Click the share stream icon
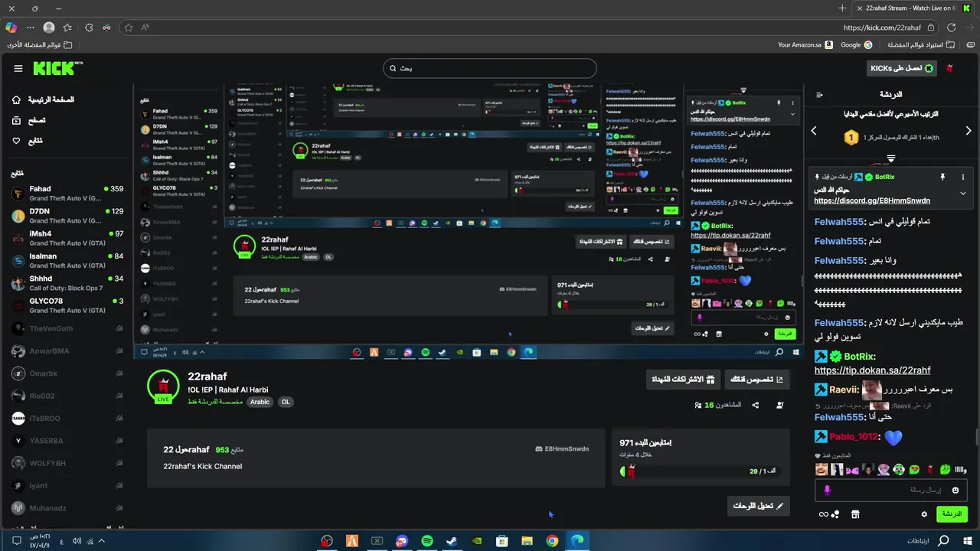 pyautogui.click(x=756, y=405)
